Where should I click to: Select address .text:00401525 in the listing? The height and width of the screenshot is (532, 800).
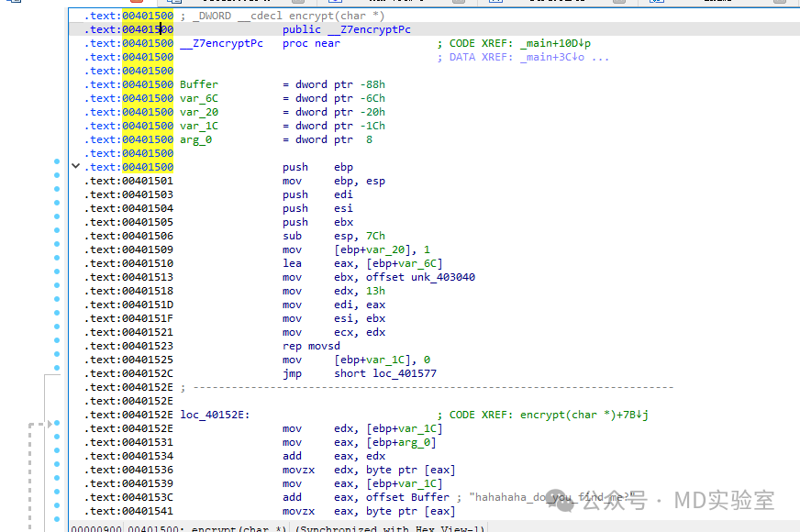(x=128, y=360)
